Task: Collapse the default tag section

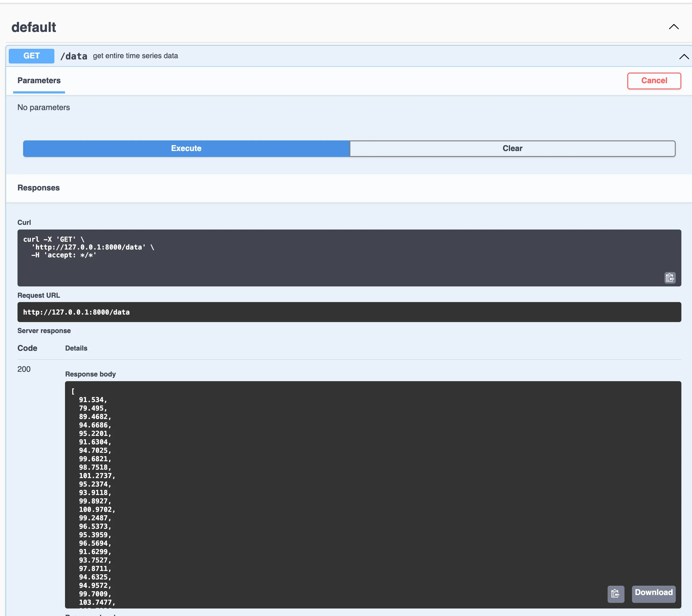Action: click(x=673, y=27)
